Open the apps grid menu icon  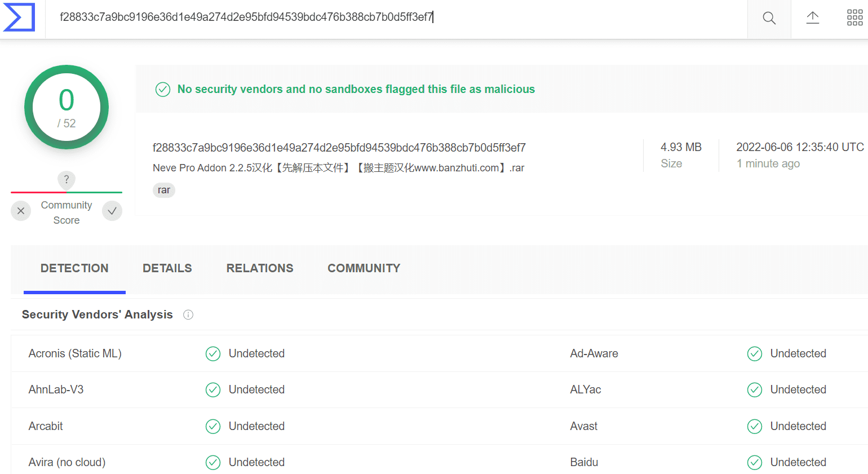(x=854, y=18)
